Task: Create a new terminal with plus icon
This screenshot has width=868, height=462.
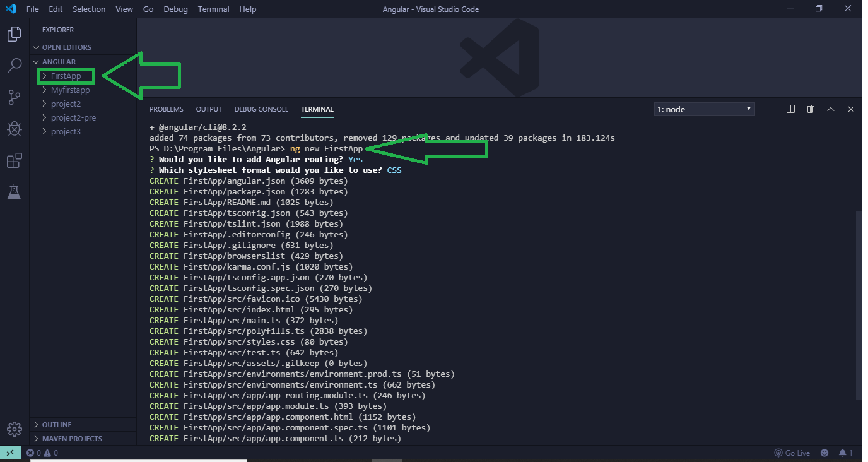Action: [x=770, y=109]
